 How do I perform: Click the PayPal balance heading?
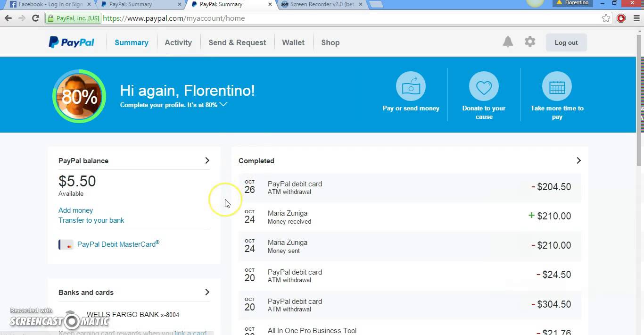[83, 161]
